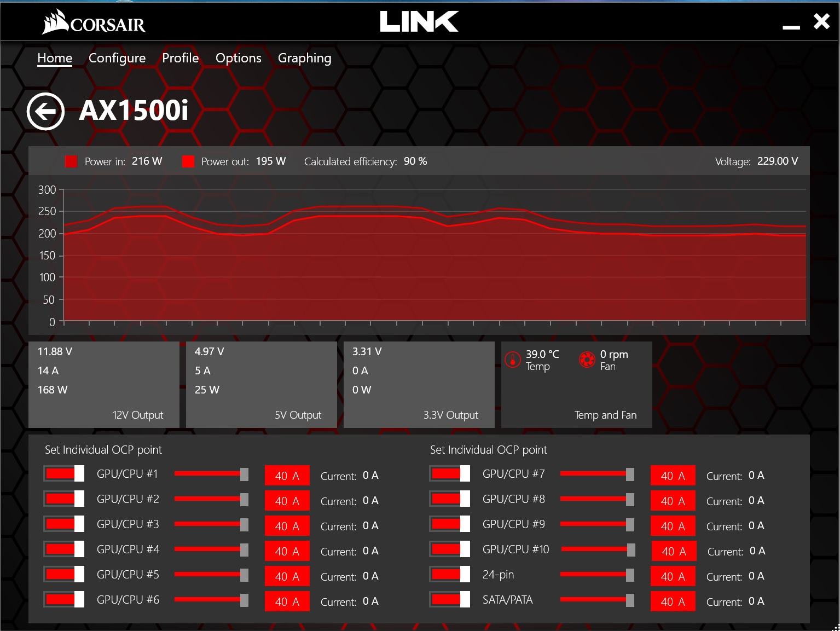This screenshot has width=840, height=631.
Task: Toggle OCP switch for SATA/PATA
Action: [x=450, y=599]
